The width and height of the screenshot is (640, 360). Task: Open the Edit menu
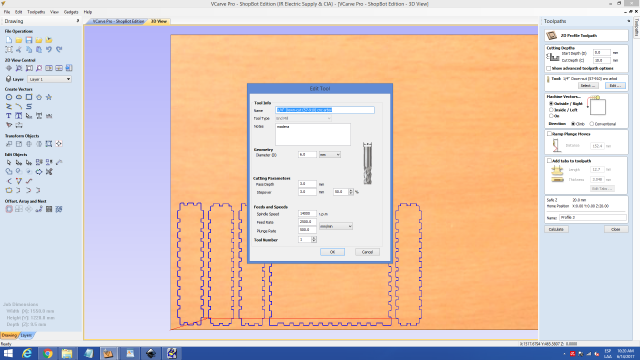point(19,12)
